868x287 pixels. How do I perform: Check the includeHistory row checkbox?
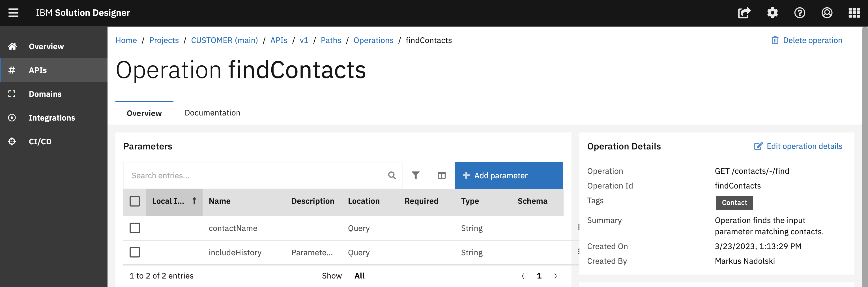point(135,252)
